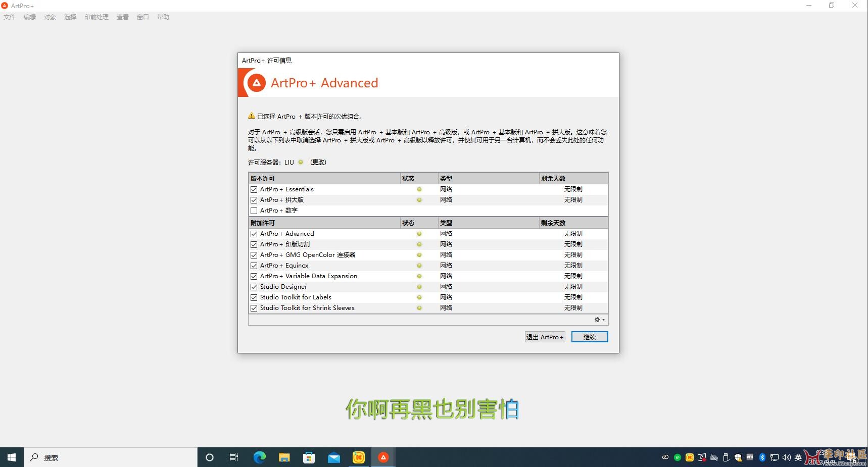
Task: Uncheck the ArtPro+ 拼大版 license checkbox
Action: tap(254, 200)
